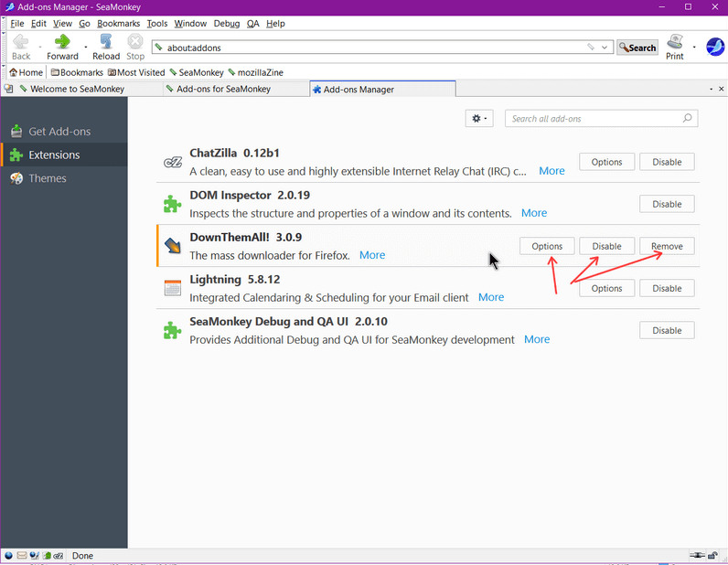Select the Themes category
Viewport: 728px width, 565px height.
pos(64,178)
